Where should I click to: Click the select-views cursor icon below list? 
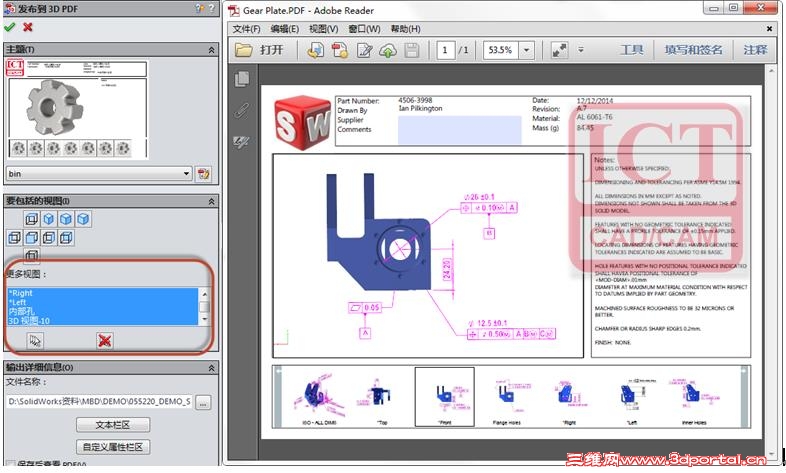point(35,341)
